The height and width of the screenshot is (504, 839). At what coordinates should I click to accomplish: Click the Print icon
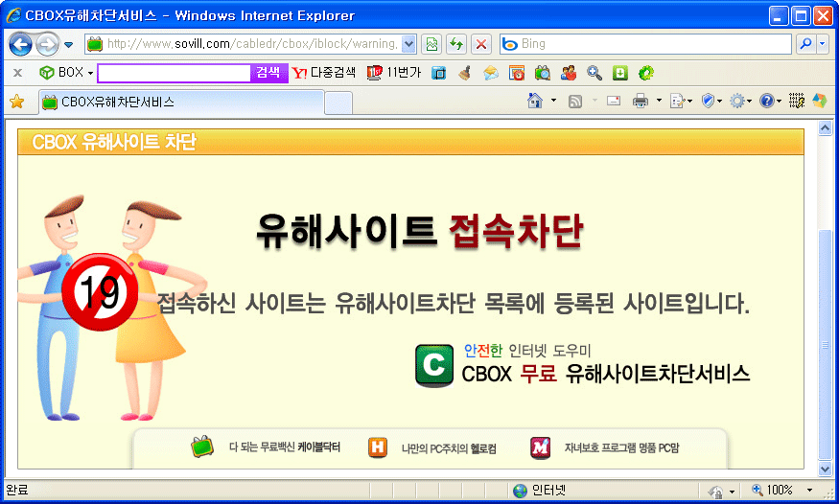tap(641, 101)
